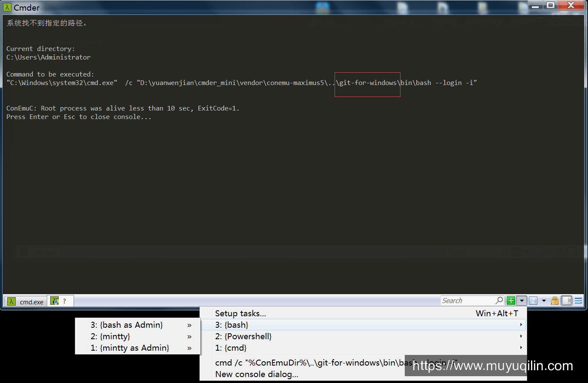Click the 'Current directory:' label
The height and width of the screenshot is (383, 588).
point(40,49)
